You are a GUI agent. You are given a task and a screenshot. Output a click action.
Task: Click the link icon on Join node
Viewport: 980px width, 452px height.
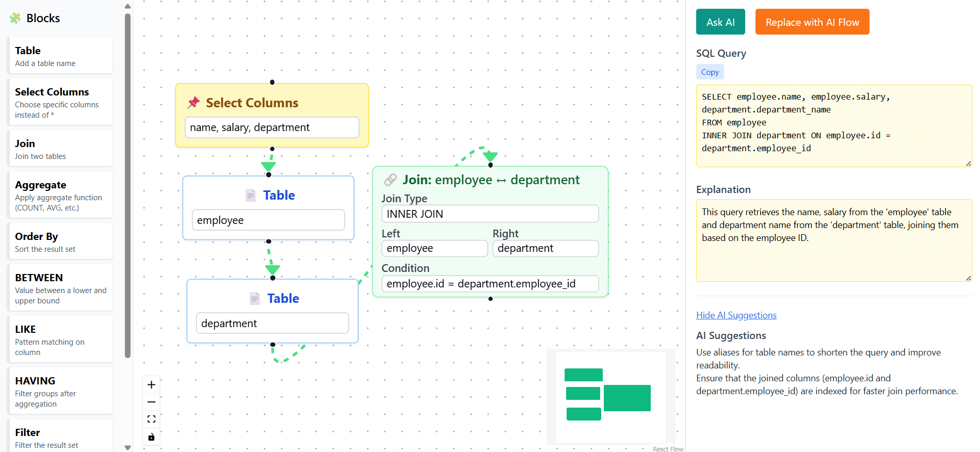click(x=391, y=180)
